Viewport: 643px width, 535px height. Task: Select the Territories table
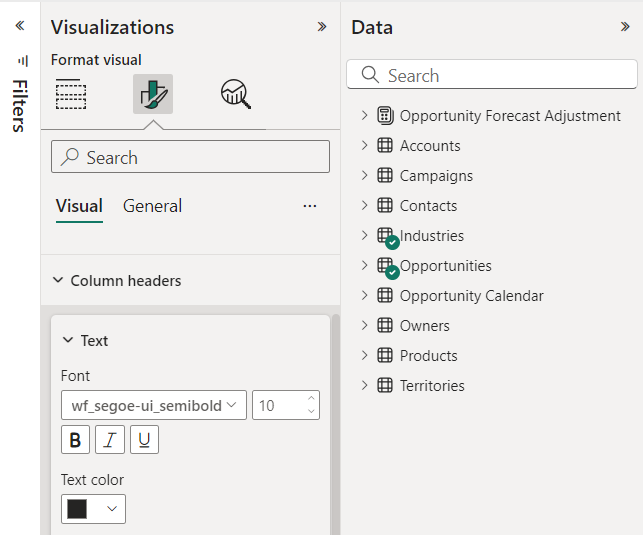point(431,386)
